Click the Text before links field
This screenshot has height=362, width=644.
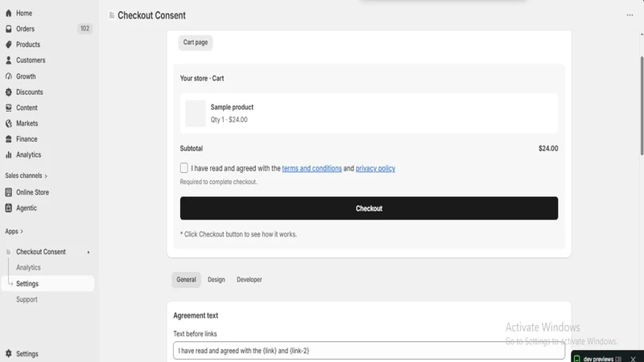[x=369, y=351]
